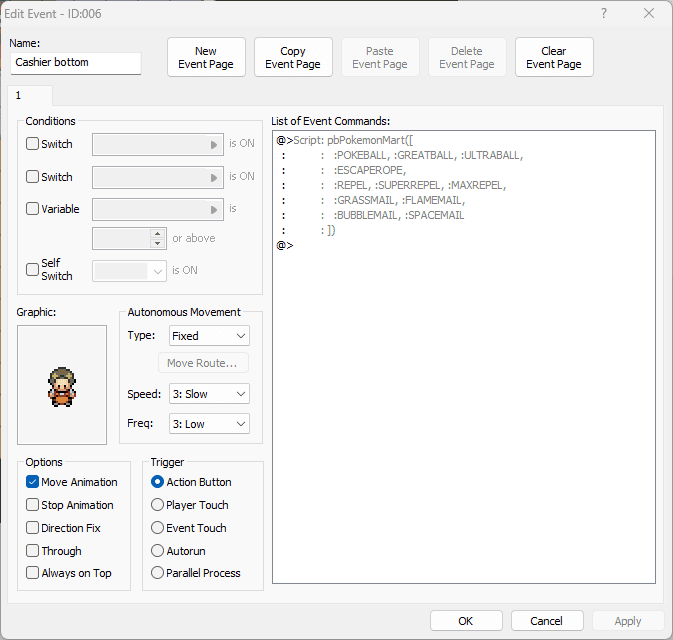Decrease variable value with down stepper arrow

(158, 243)
